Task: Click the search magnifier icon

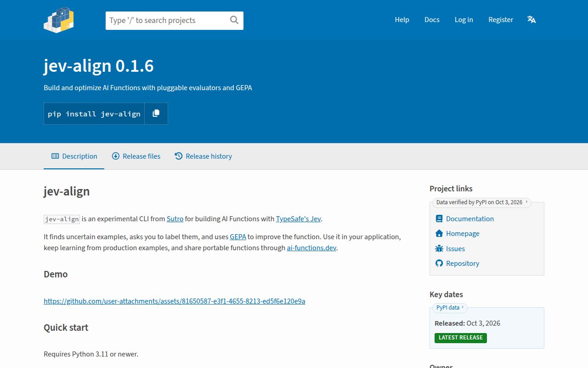Action: point(234,20)
